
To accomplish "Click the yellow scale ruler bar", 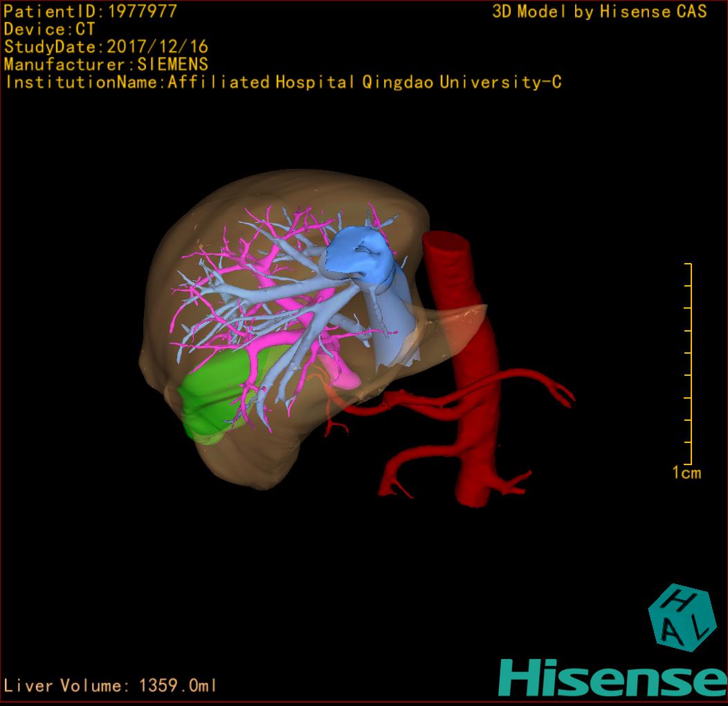I will [690, 363].
